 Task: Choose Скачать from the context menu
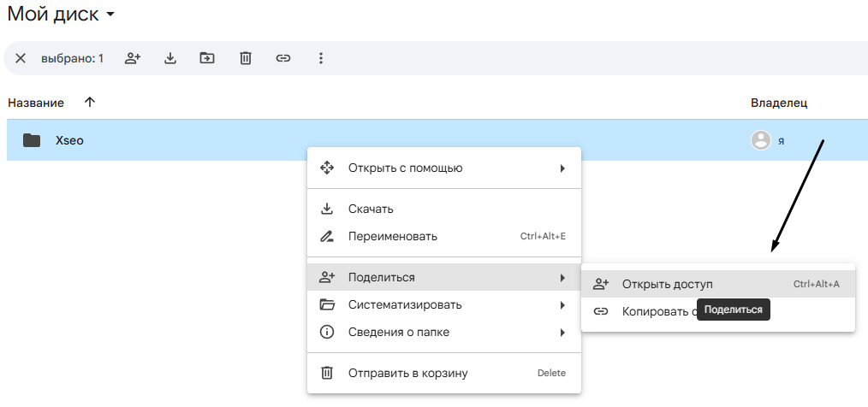tap(444, 209)
